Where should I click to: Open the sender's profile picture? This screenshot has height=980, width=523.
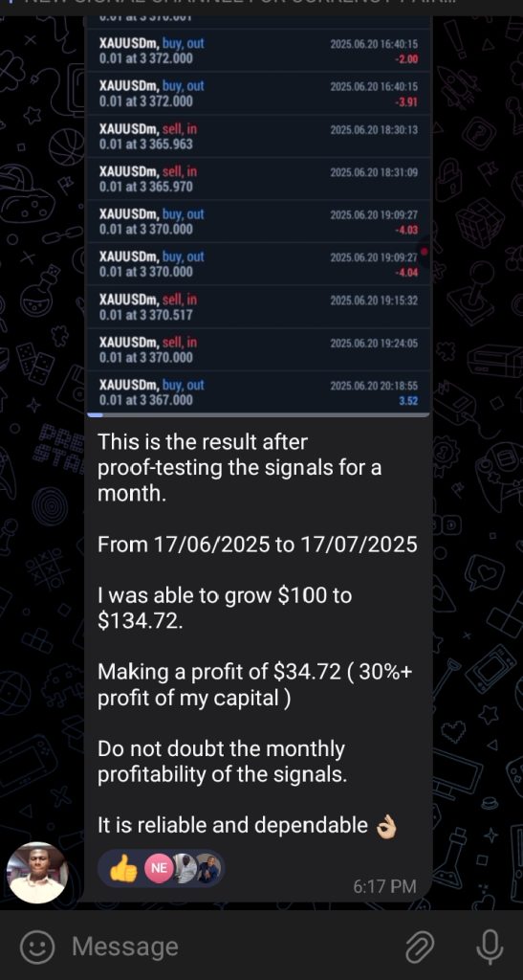pyautogui.click(x=37, y=872)
